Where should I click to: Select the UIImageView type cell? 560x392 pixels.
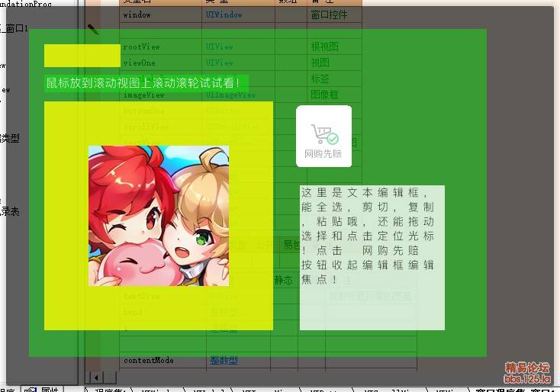[x=238, y=95]
